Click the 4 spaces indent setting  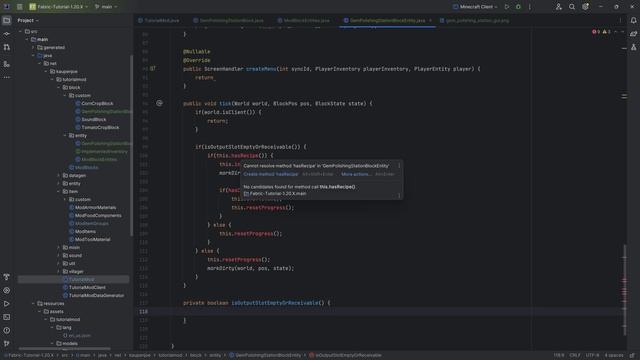pos(614,356)
